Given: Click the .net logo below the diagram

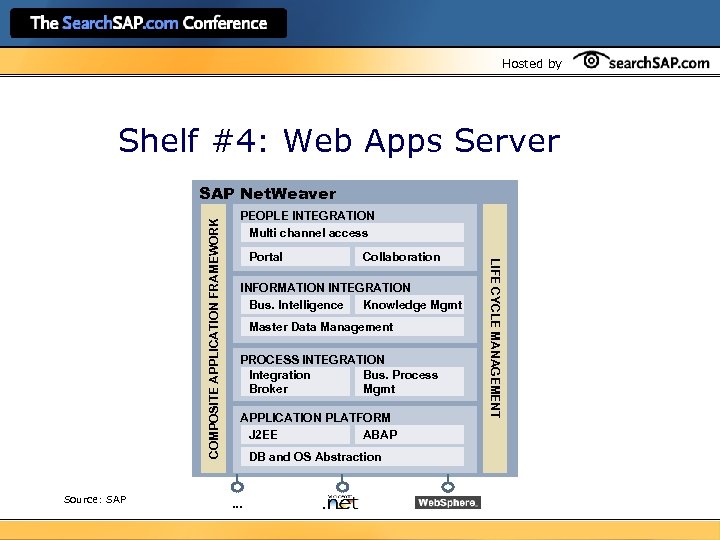Looking at the screenshot, I should [340, 502].
